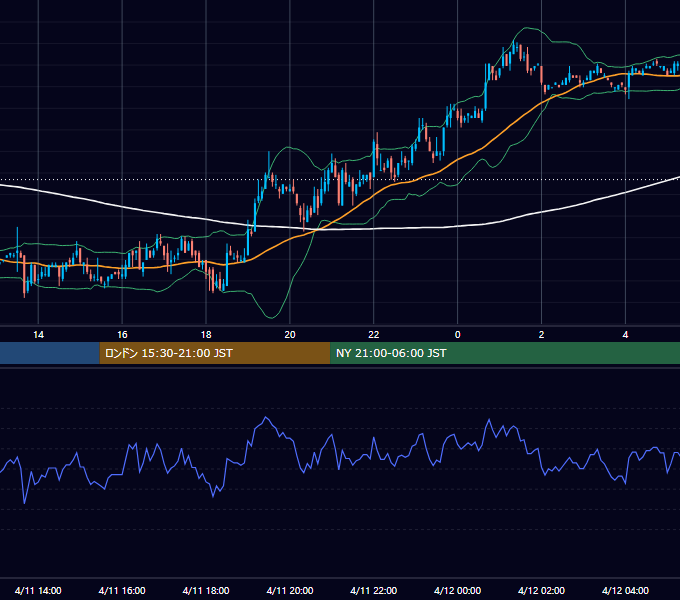Click the 4/11 18:00 time label
The height and width of the screenshot is (600, 680).
coord(206,590)
